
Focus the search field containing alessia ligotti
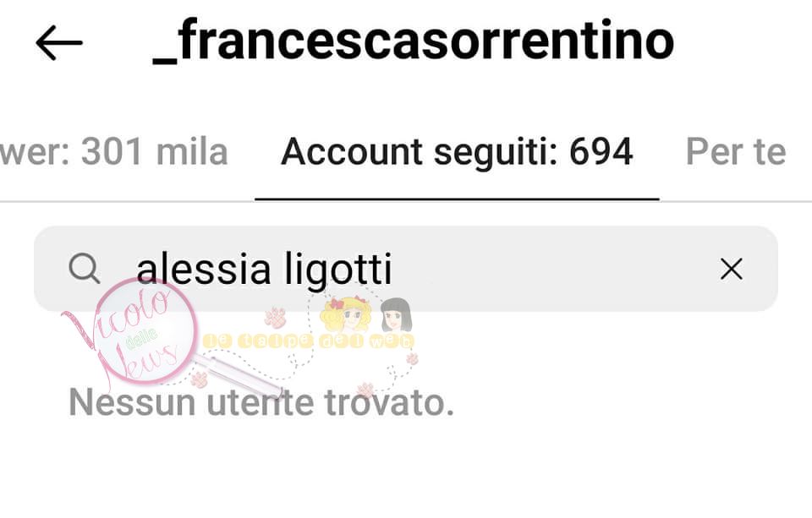pos(405,269)
